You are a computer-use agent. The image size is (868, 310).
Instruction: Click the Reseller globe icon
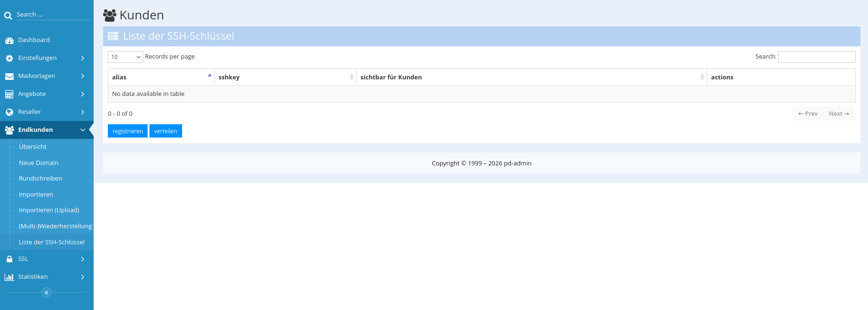(x=9, y=112)
